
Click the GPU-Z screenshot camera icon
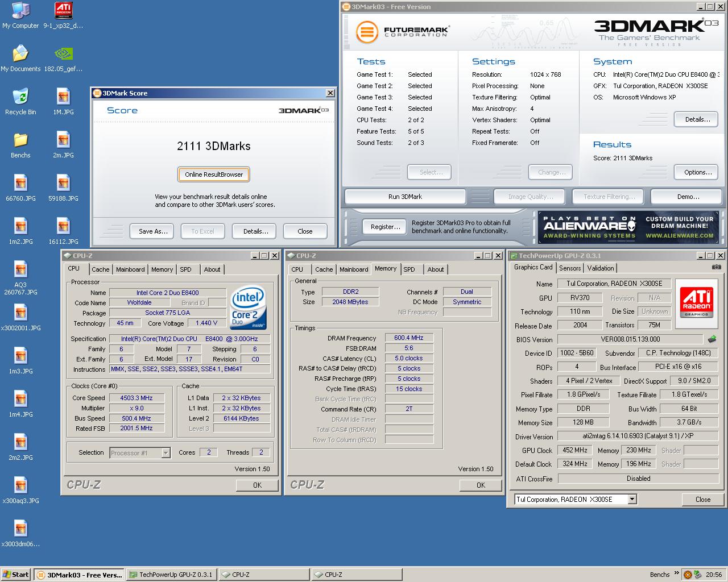click(x=716, y=267)
